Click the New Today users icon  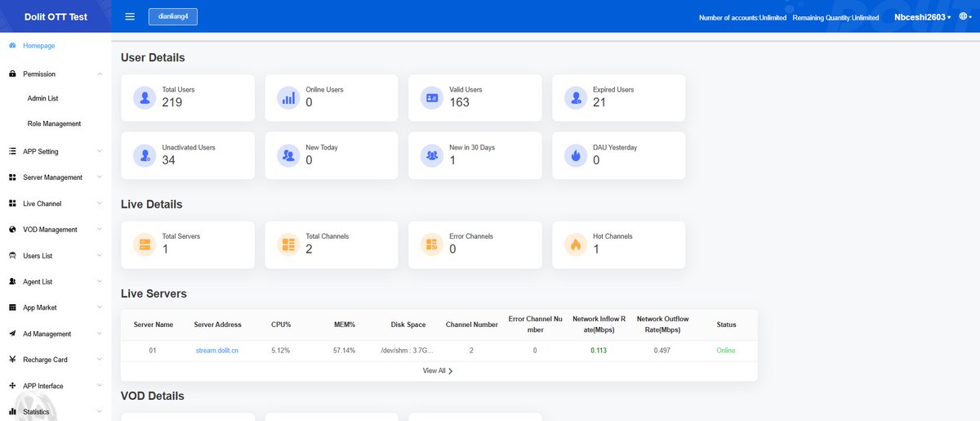(x=288, y=155)
